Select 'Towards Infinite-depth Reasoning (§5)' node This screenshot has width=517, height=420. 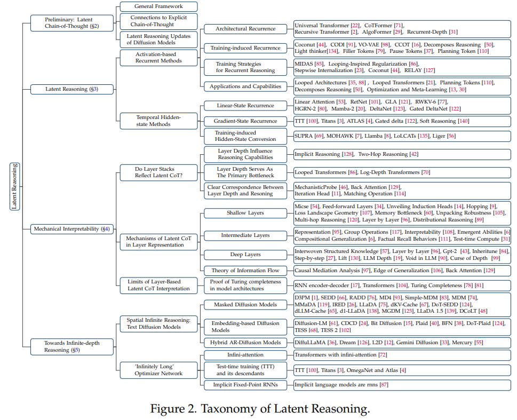(72, 347)
